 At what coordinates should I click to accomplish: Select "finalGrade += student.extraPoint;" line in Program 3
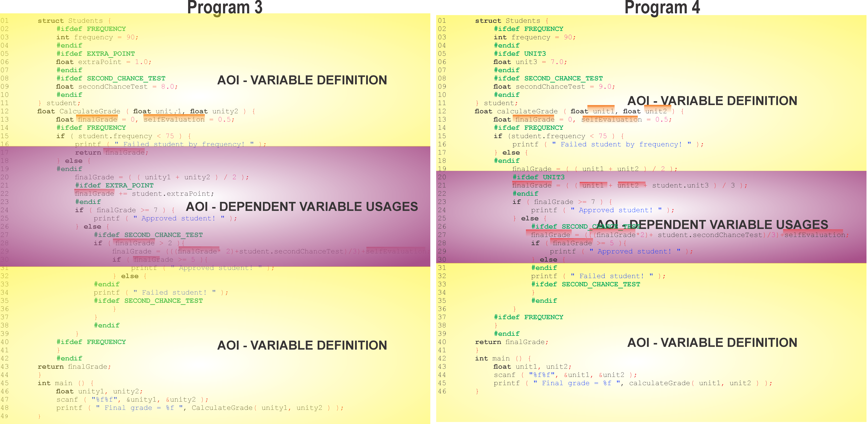tap(144, 194)
